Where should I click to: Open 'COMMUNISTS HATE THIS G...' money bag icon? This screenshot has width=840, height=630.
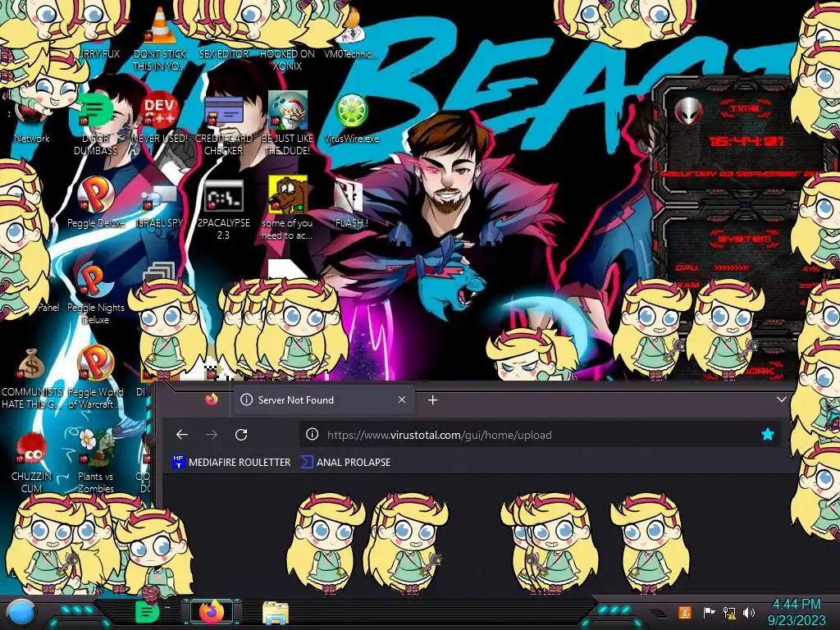[x=32, y=378]
